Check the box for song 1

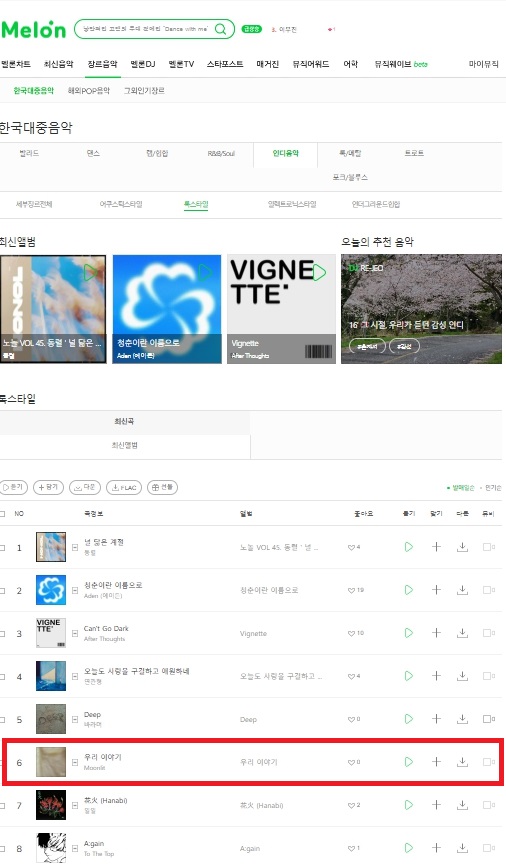pyautogui.click(x=2, y=548)
